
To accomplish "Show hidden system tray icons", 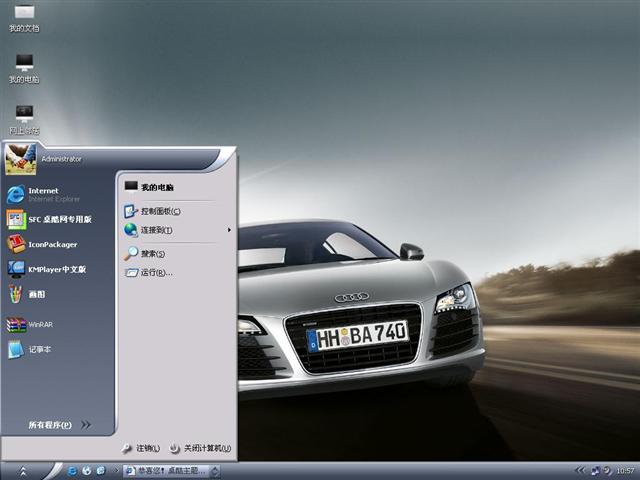I will (579, 470).
